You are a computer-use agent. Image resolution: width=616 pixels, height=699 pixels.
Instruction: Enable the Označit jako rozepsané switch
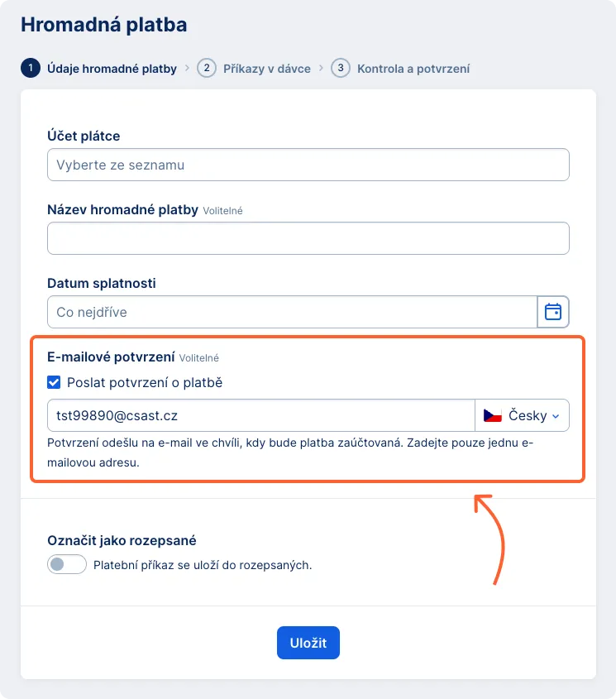point(67,564)
